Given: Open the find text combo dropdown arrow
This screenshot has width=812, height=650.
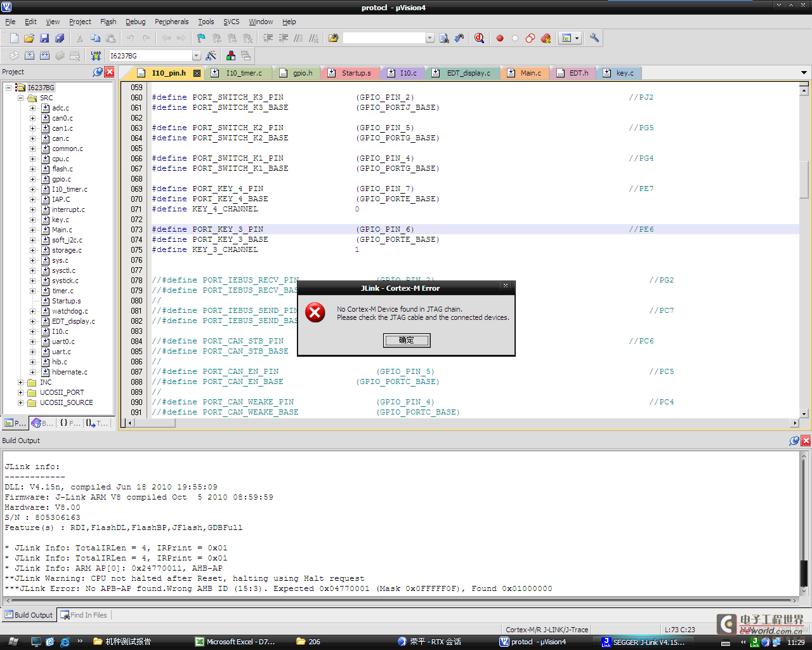Looking at the screenshot, I should coord(429,38).
